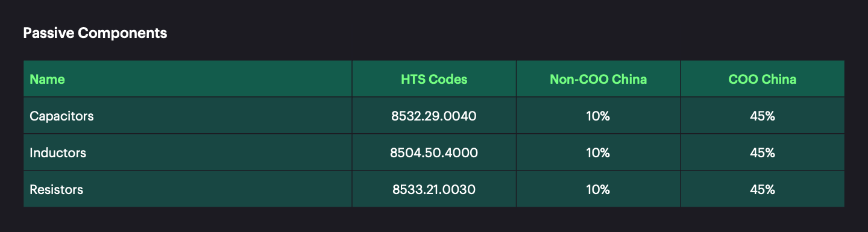Select the Capacitors table row

(x=434, y=116)
